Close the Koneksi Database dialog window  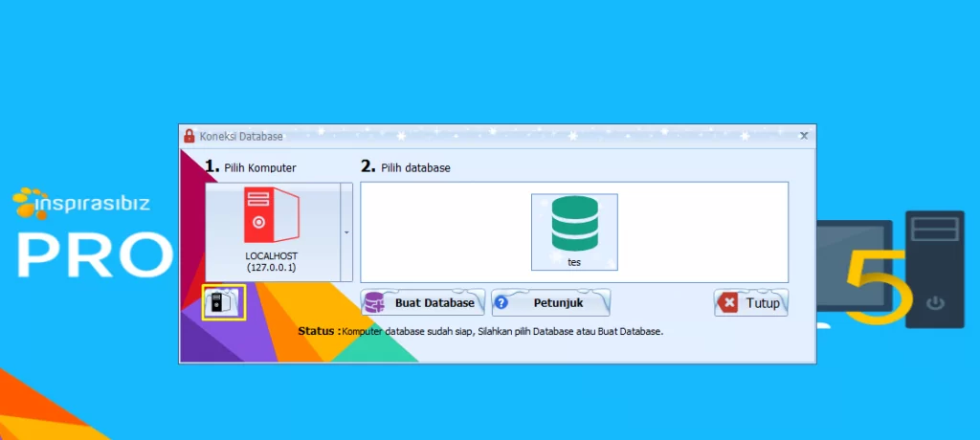point(804,136)
